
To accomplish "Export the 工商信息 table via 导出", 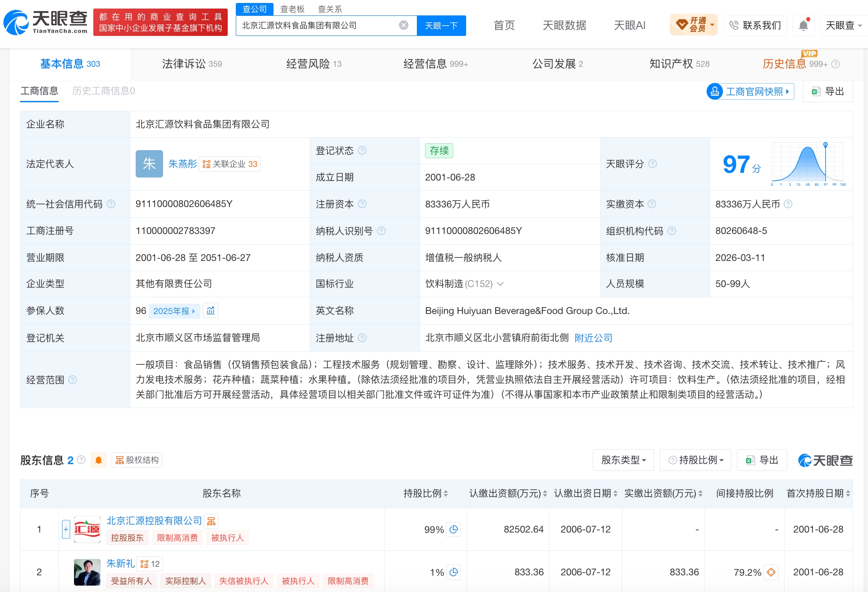I will click(x=828, y=92).
